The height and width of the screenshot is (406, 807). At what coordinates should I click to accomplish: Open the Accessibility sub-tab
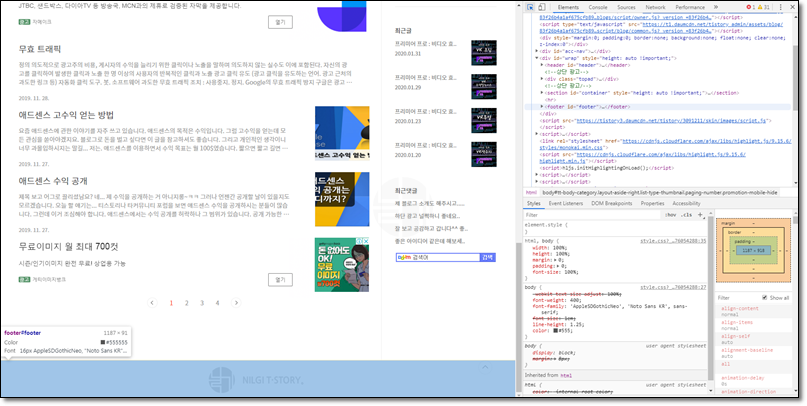point(686,203)
